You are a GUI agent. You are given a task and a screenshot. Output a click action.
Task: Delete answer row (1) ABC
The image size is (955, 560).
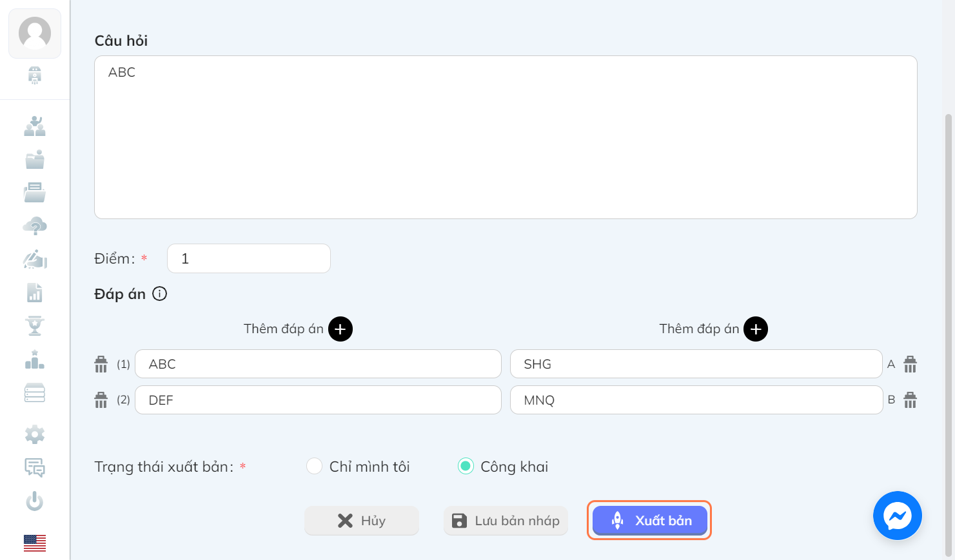click(101, 364)
